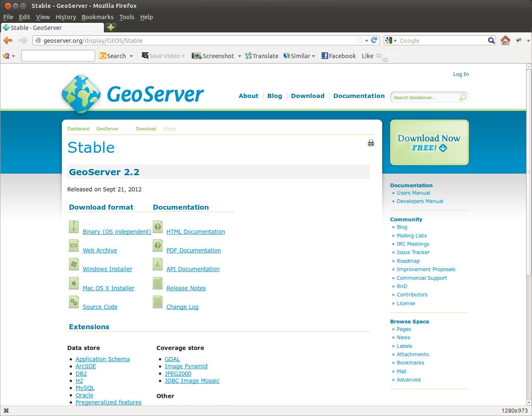Click the Release Notes document icon
Viewport: 532px width, 416px height.
[x=158, y=284]
